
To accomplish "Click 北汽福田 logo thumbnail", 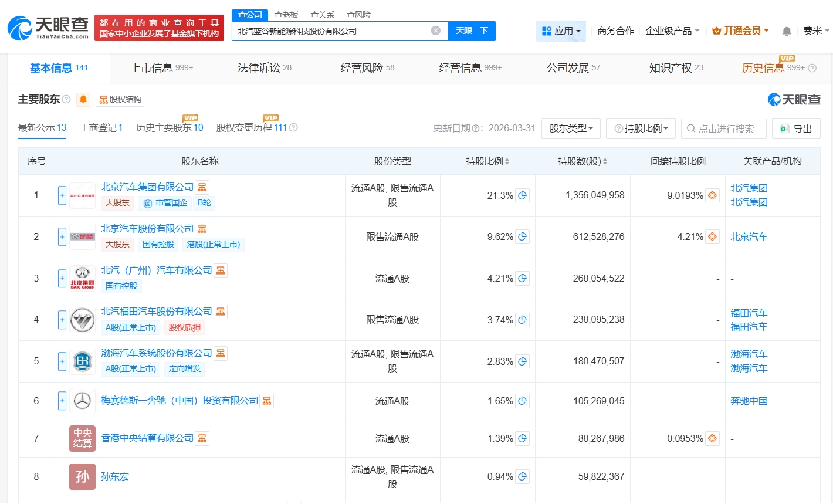I will pyautogui.click(x=82, y=320).
